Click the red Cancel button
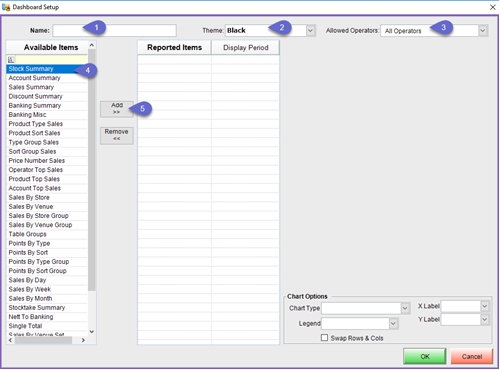 coord(472,356)
